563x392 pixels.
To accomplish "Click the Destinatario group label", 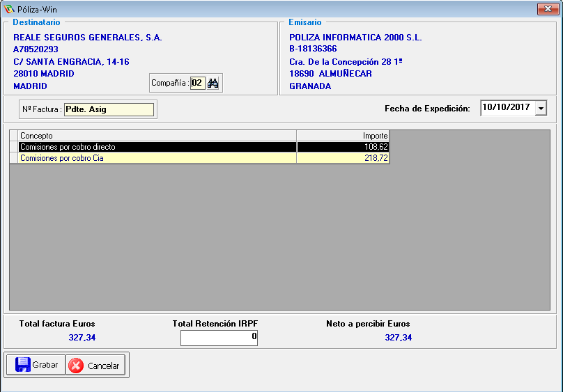I will pyautogui.click(x=36, y=22).
